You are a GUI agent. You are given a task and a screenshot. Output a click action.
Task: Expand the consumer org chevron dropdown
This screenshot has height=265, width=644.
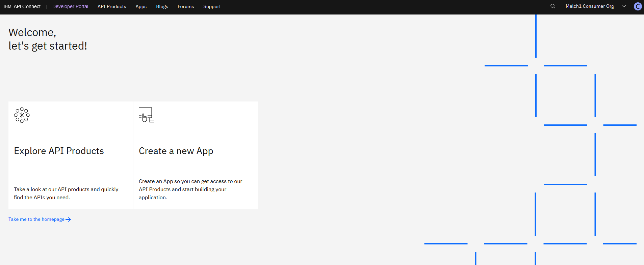pos(624,6)
